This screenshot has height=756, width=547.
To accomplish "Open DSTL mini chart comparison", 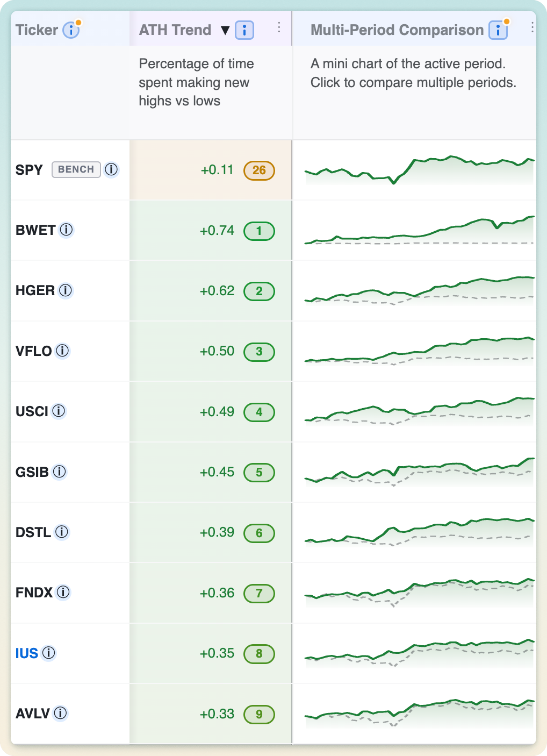I will pyautogui.click(x=420, y=532).
